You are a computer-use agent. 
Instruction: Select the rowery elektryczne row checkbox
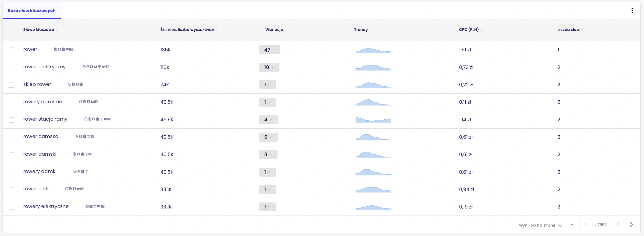[11, 207]
